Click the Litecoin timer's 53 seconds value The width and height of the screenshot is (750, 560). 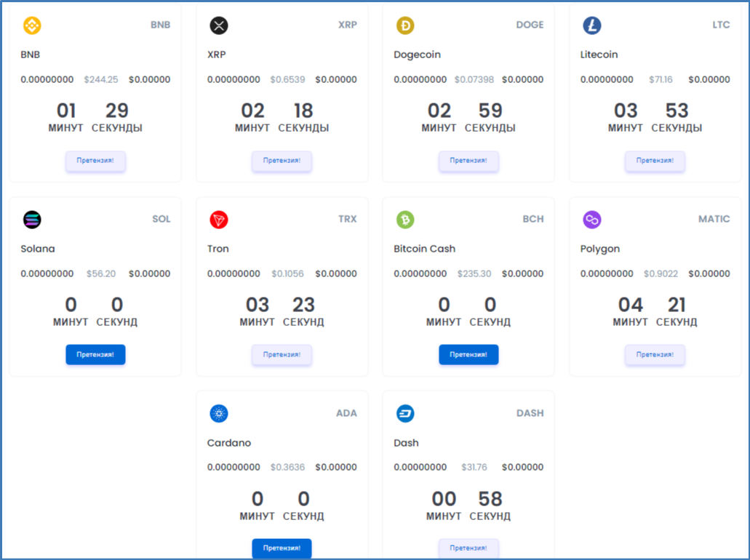pos(677,111)
